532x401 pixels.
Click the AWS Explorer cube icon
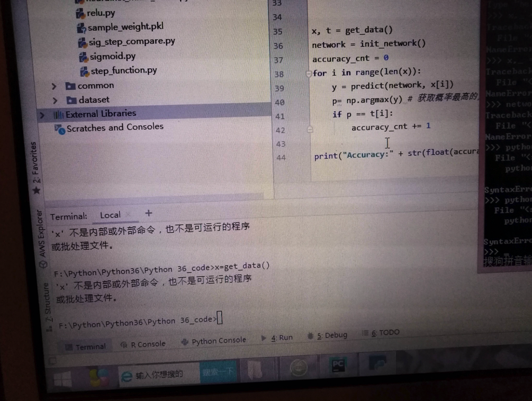click(43, 264)
